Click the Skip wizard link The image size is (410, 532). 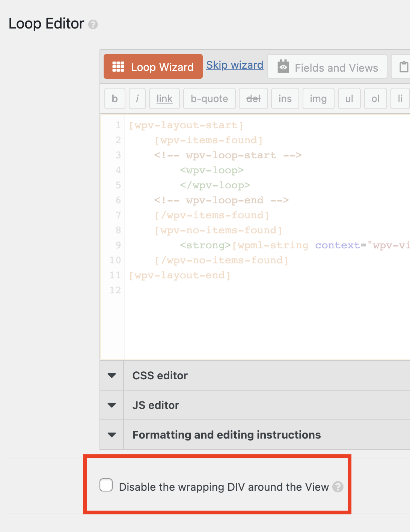pos(235,65)
